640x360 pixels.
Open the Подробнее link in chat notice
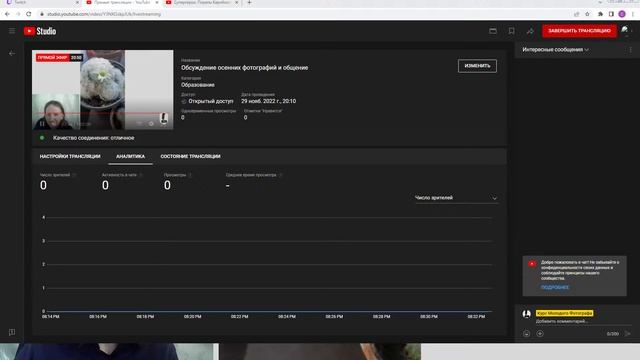[555, 287]
